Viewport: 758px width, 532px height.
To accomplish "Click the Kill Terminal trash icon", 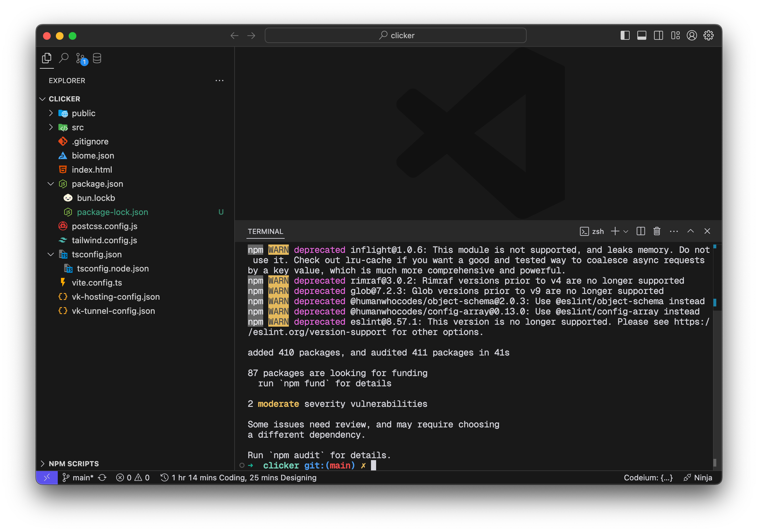I will point(657,231).
